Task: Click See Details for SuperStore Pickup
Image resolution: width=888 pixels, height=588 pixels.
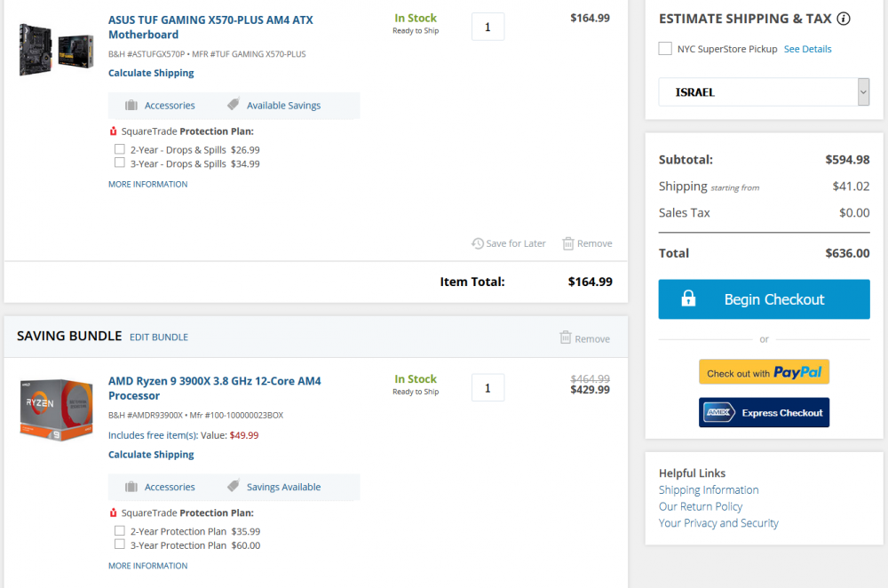Action: click(x=807, y=49)
